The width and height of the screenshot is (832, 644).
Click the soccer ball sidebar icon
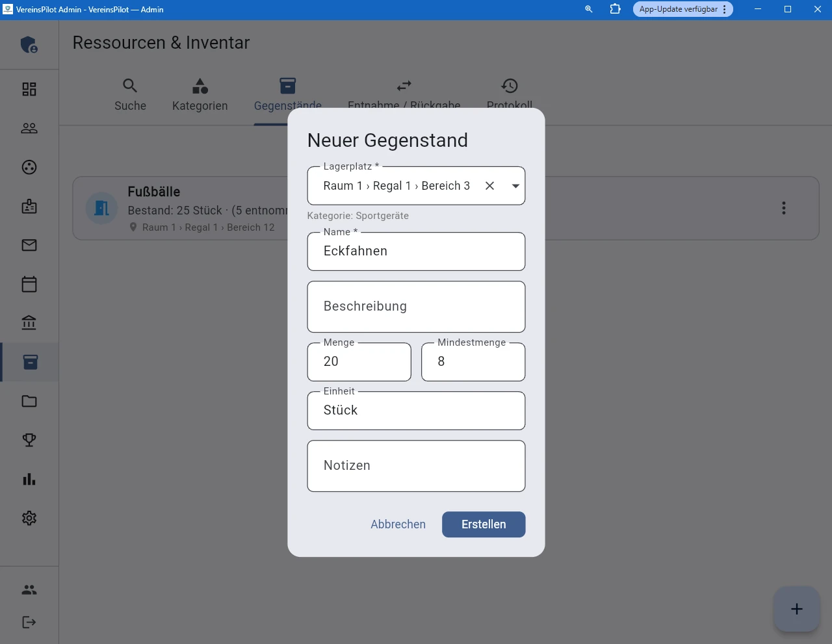pyautogui.click(x=29, y=167)
